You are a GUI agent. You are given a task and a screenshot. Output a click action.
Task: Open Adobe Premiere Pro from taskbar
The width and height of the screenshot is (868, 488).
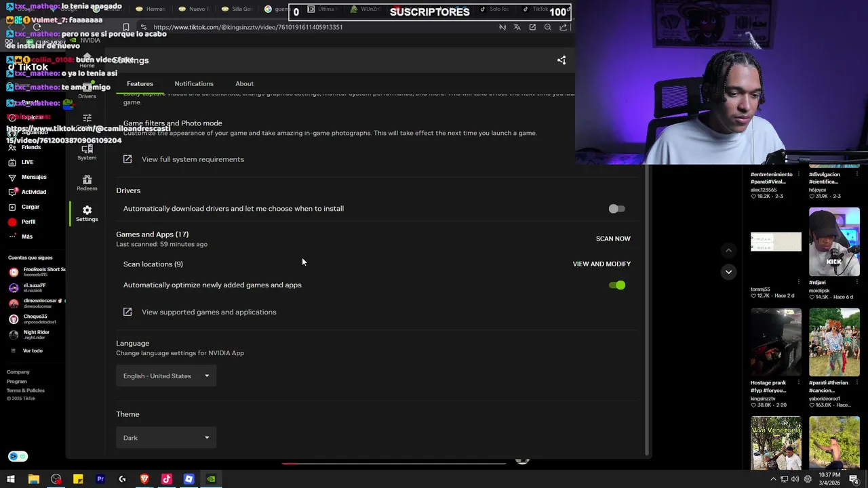100,479
